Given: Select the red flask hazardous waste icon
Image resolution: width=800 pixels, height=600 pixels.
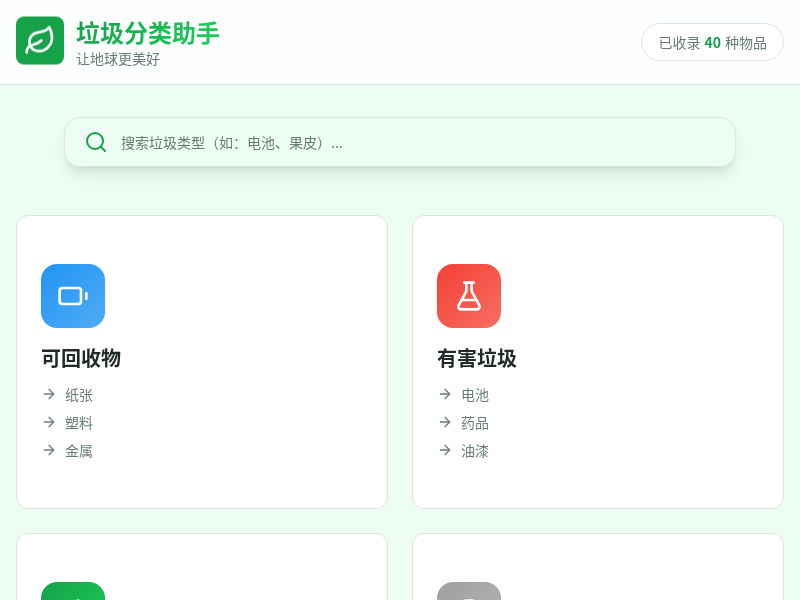Looking at the screenshot, I should [x=468, y=296].
